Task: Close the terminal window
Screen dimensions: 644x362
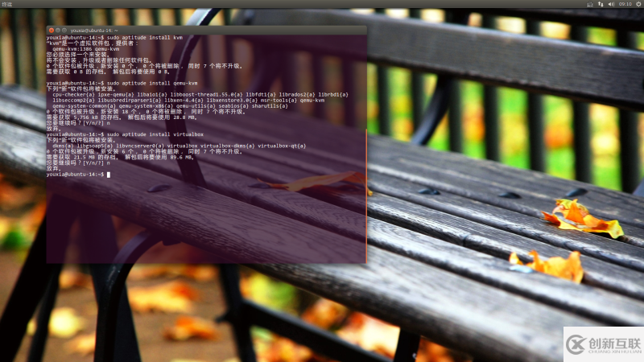Action: [52, 31]
